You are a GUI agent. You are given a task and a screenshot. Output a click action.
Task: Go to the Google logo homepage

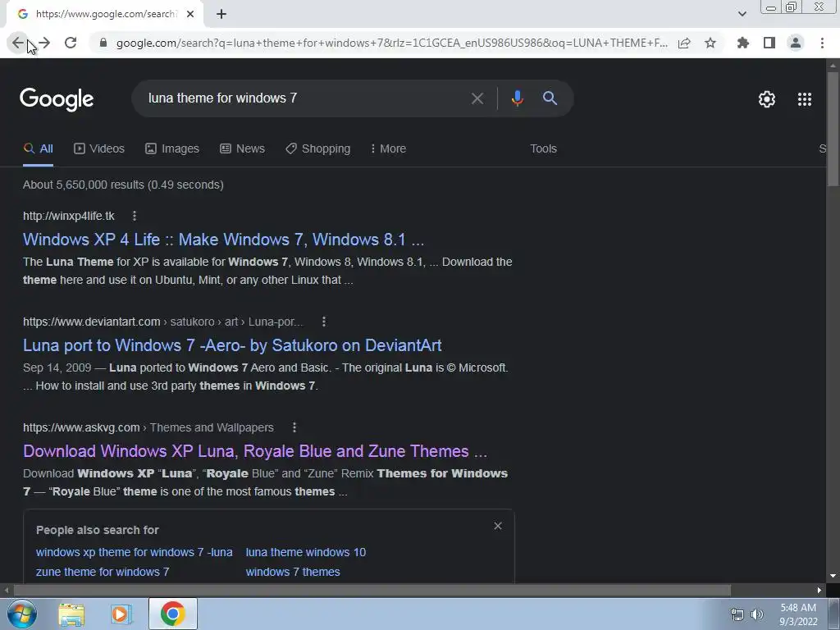click(57, 99)
